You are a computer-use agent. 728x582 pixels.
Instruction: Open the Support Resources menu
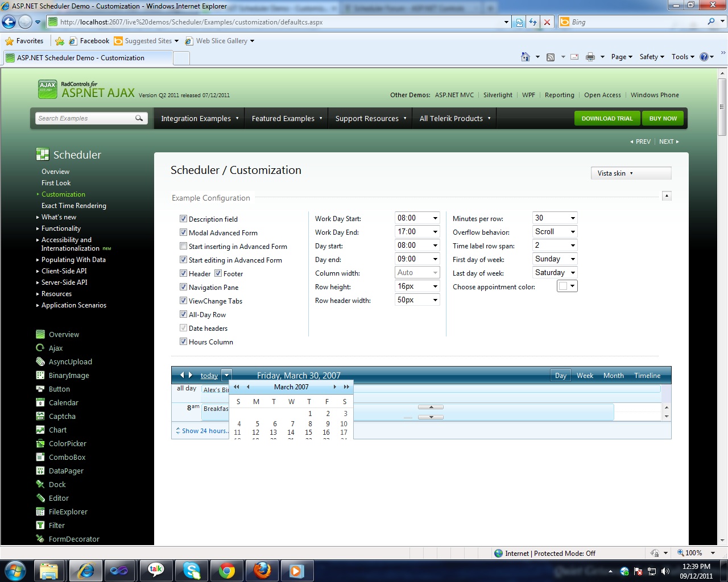coord(370,118)
